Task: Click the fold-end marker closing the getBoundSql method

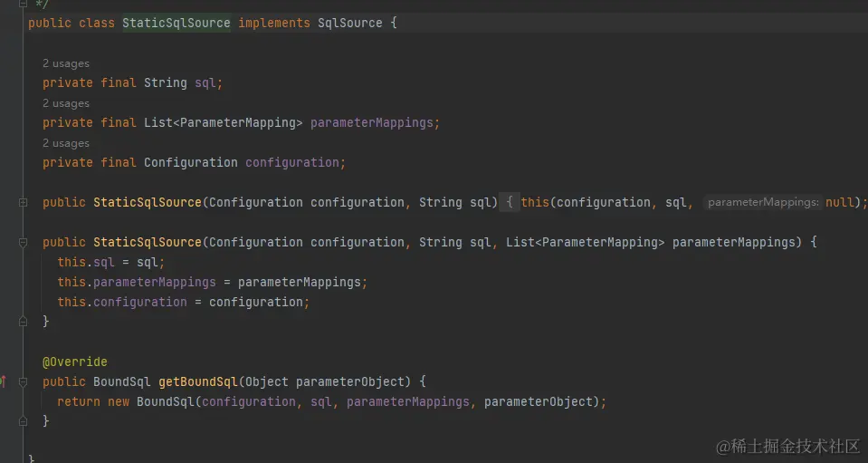Action: [23, 421]
